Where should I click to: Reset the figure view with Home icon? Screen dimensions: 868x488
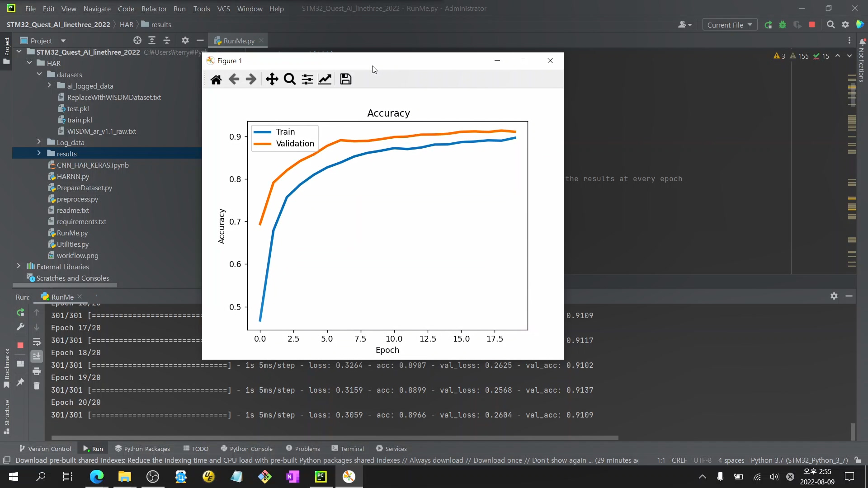click(x=216, y=80)
